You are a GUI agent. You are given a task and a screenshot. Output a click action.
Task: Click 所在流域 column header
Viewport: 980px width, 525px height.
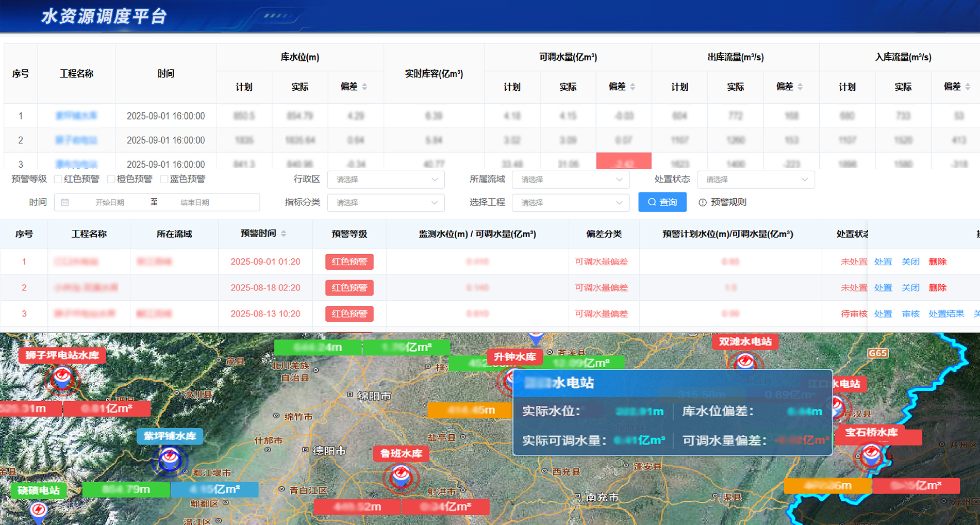click(x=174, y=234)
